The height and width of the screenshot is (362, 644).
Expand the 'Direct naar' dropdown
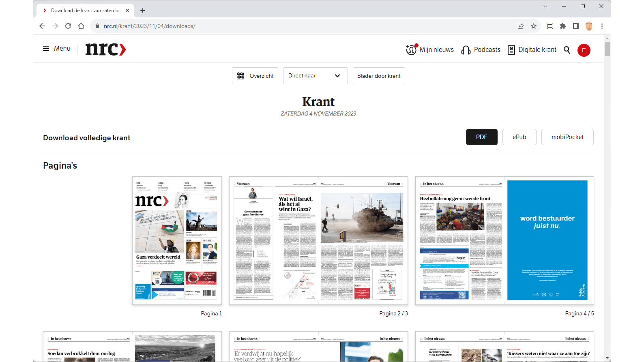click(316, 76)
